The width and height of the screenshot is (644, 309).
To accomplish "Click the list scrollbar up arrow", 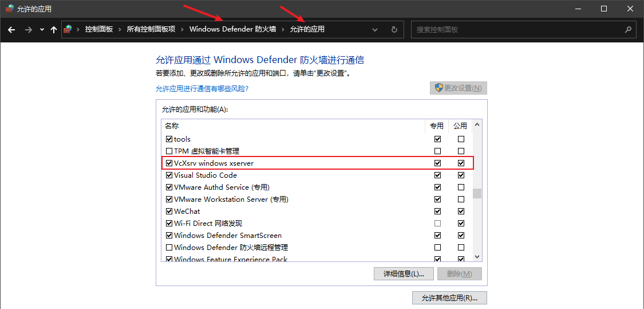I will (477, 124).
